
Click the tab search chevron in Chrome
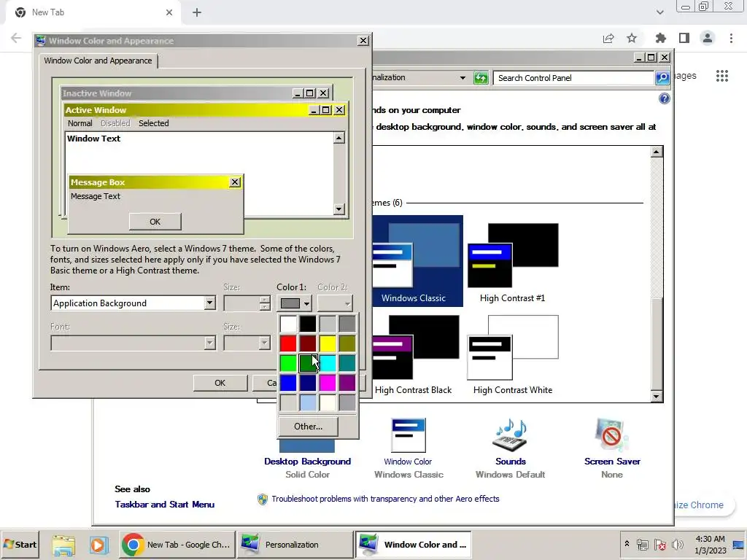pyautogui.click(x=659, y=12)
